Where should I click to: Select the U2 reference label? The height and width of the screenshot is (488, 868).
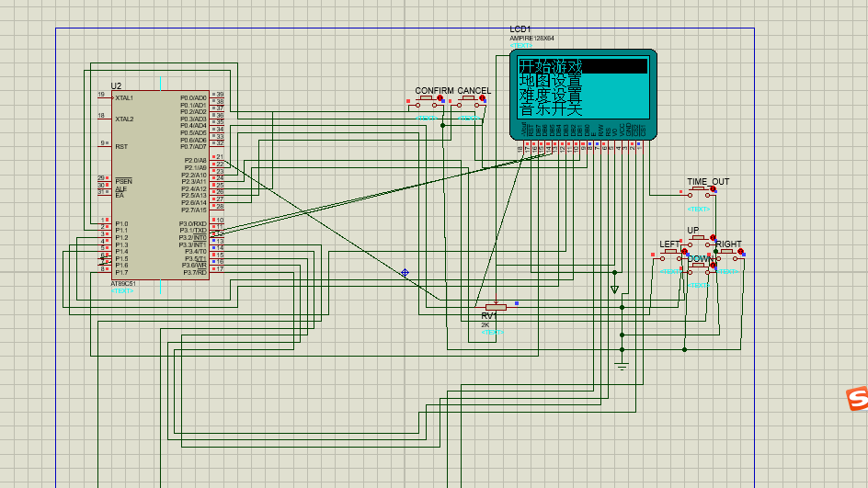click(116, 86)
